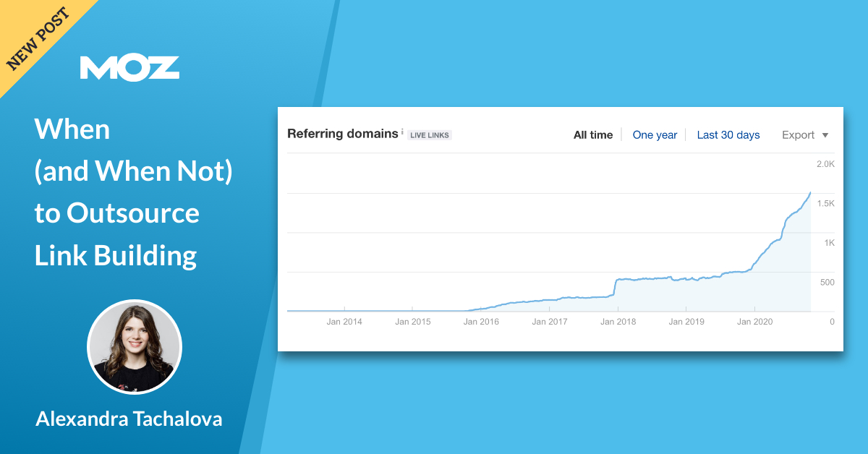Click the Jan 2019 axis label
Image resolution: width=868 pixels, height=454 pixels.
(686, 322)
